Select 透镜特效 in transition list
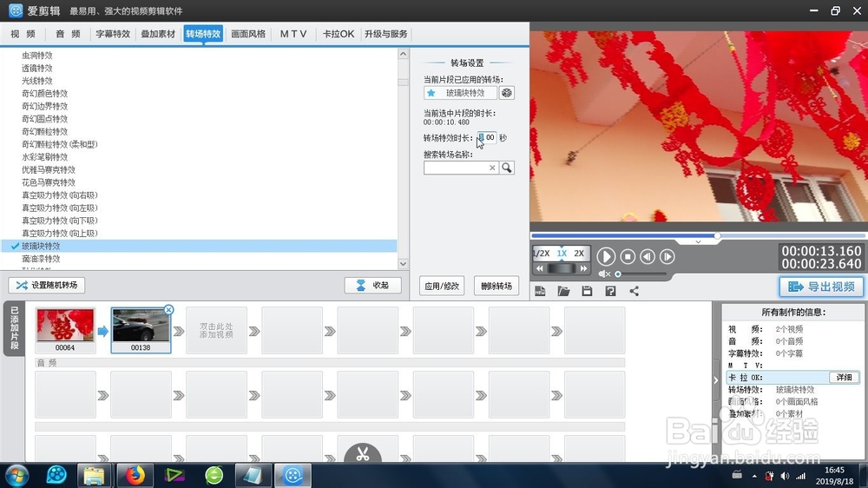Screen dimensions: 868x488 click(37, 68)
